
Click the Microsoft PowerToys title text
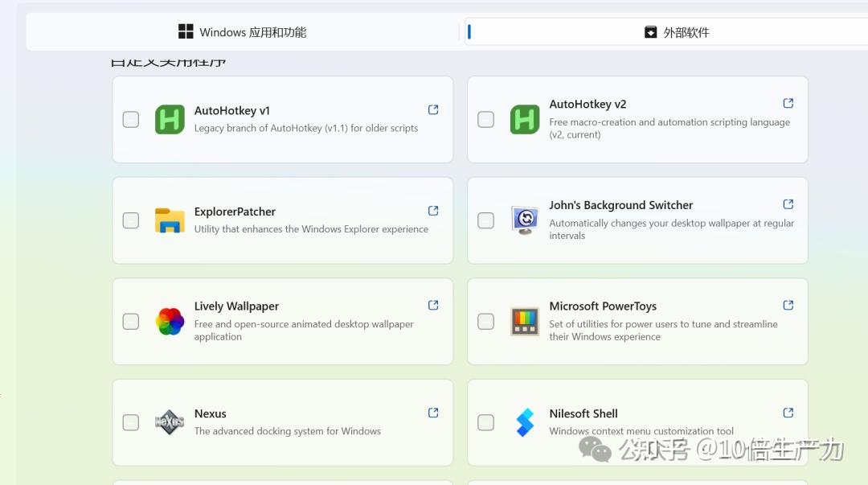(x=603, y=306)
